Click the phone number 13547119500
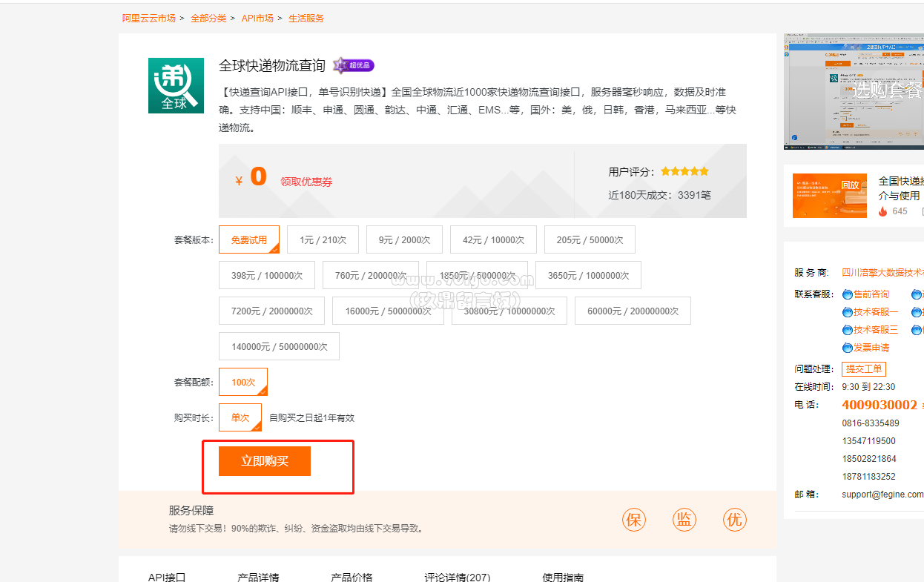Image resolution: width=924 pixels, height=582 pixels. (x=869, y=441)
